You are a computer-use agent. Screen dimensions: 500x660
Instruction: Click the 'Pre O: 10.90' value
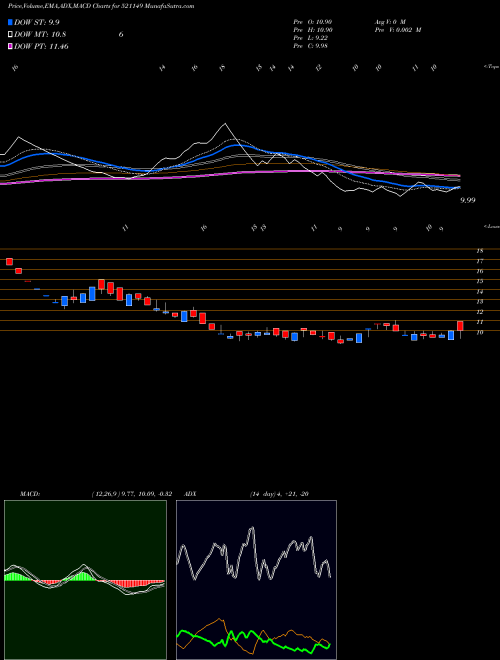tap(313, 21)
